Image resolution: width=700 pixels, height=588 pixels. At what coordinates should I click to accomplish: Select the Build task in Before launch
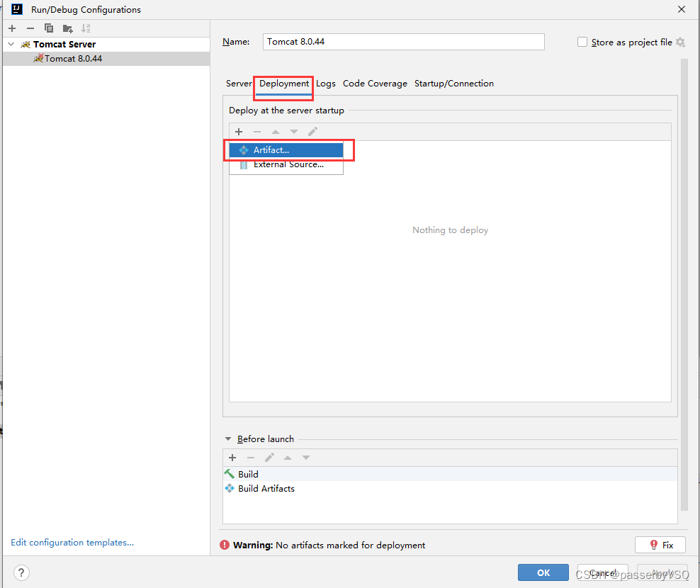click(x=450, y=474)
